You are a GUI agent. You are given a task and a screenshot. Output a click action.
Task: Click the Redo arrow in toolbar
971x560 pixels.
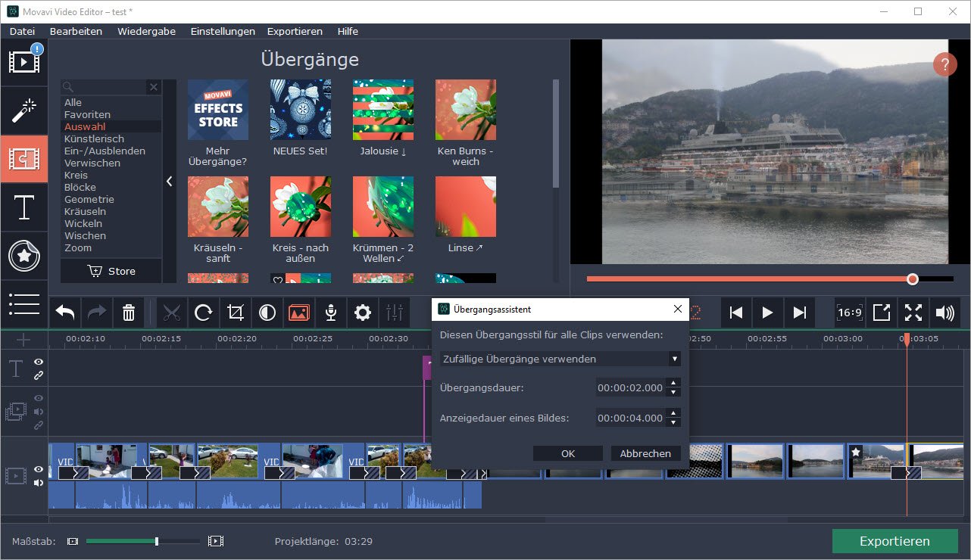coord(97,313)
